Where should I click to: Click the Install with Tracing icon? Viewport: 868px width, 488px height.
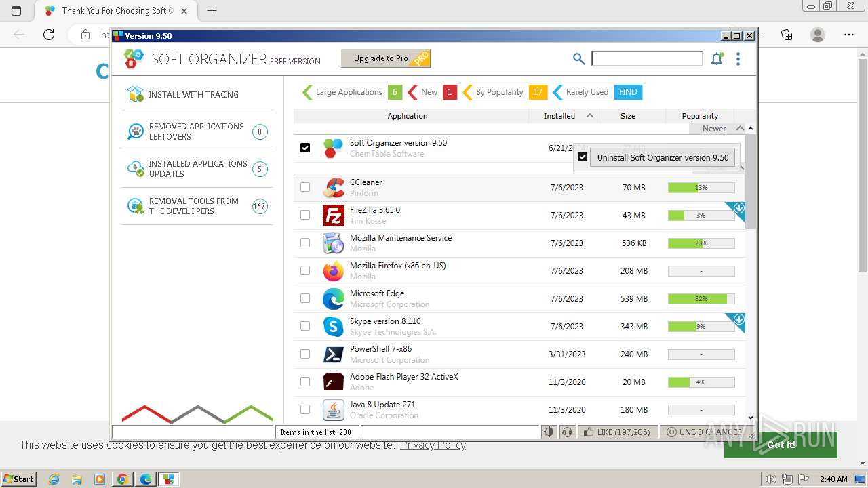(136, 94)
